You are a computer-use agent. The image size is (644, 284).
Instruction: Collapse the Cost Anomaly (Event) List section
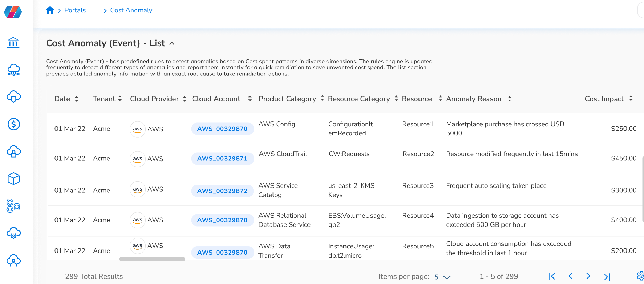(172, 43)
